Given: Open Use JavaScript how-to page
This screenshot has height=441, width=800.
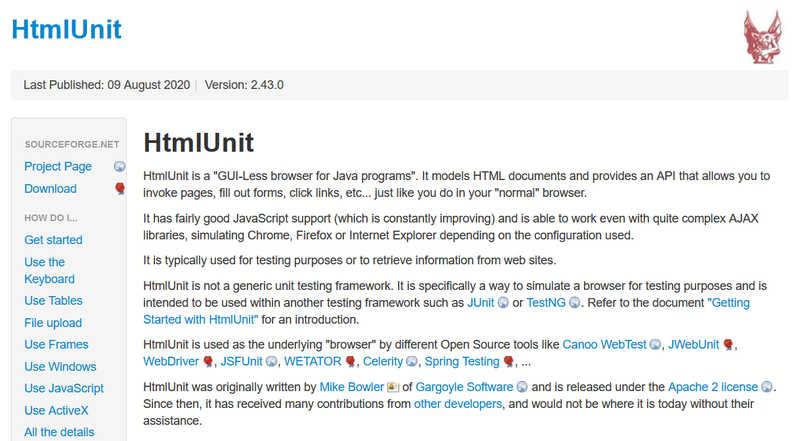Looking at the screenshot, I should click(x=64, y=388).
